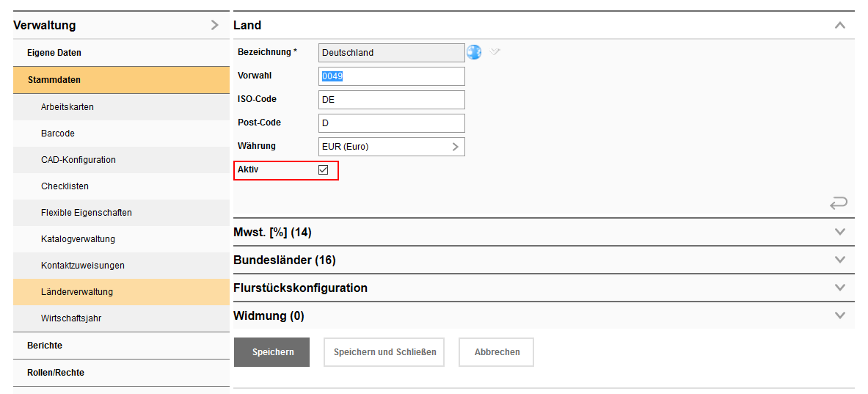
Task: Click the gray check icon next to globe
Action: coord(495,52)
